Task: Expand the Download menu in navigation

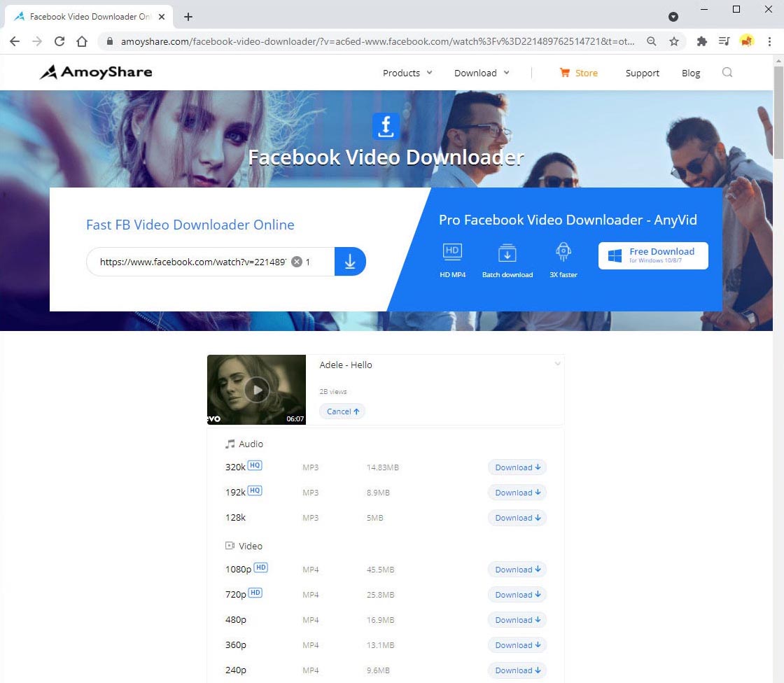Action: click(x=482, y=73)
